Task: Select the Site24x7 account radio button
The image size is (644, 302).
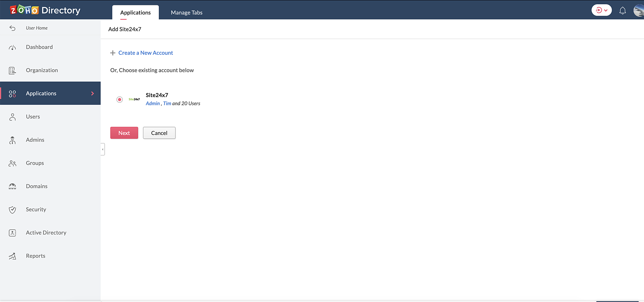Action: tap(119, 99)
